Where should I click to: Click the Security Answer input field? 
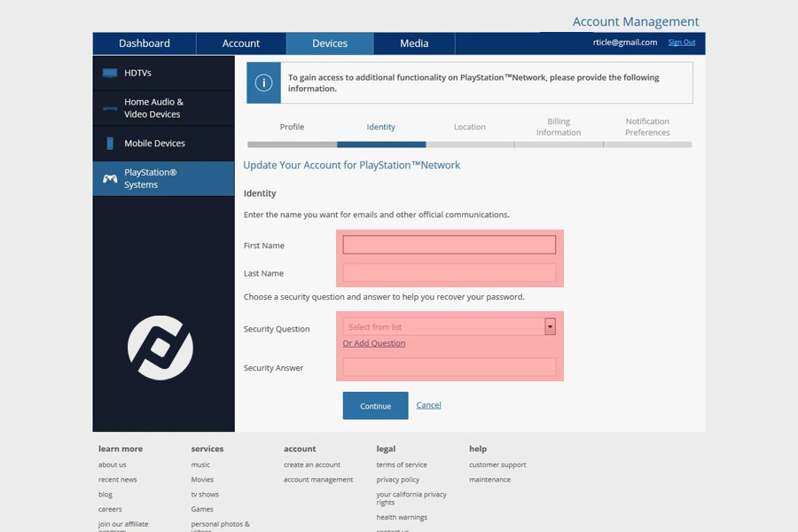[450, 367]
